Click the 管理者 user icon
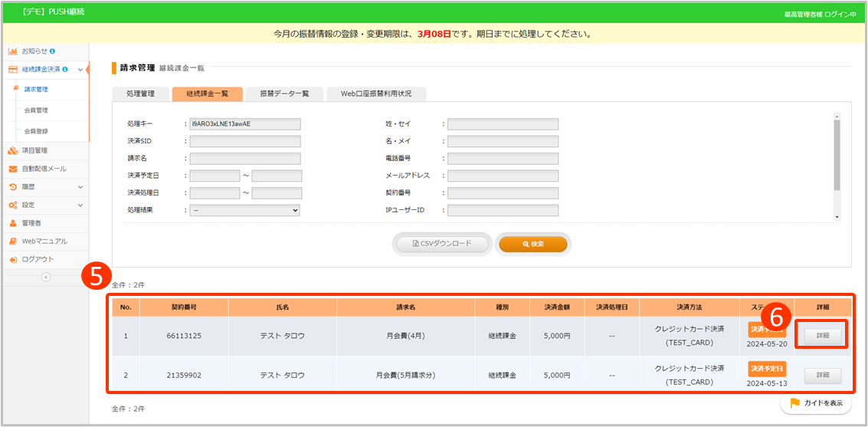Image resolution: width=868 pixels, height=427 pixels. point(12,223)
